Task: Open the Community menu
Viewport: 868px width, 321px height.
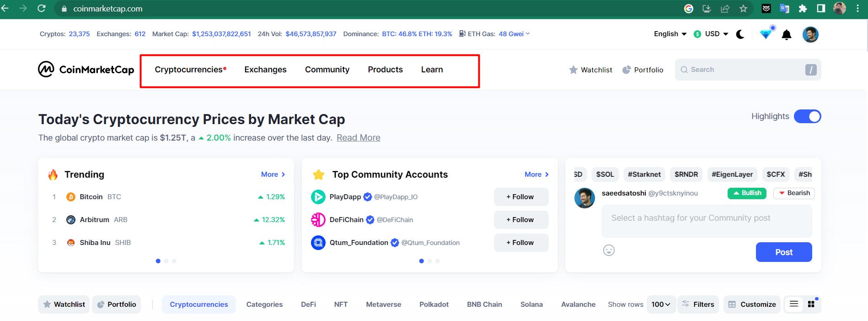Action: pos(327,70)
